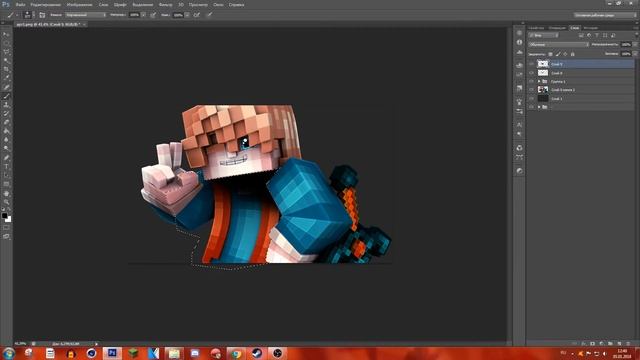Set the foreground color swatch
This screenshot has height=360, width=640.
coord(4,216)
